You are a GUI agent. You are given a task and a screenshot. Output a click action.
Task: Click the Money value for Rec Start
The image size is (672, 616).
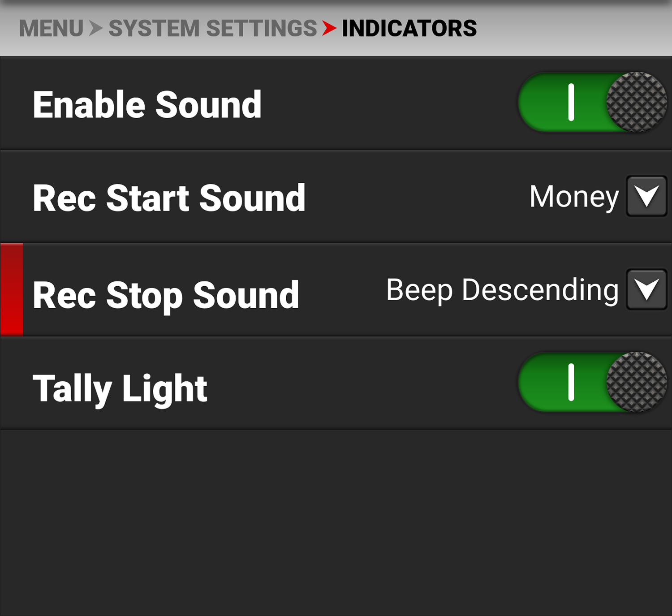coord(574,197)
